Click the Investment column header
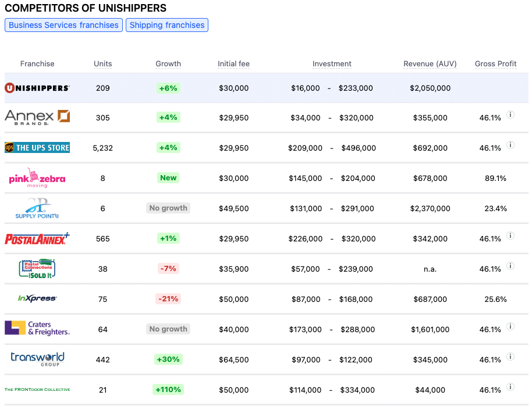Image resolution: width=532 pixels, height=413 pixels. [332, 64]
